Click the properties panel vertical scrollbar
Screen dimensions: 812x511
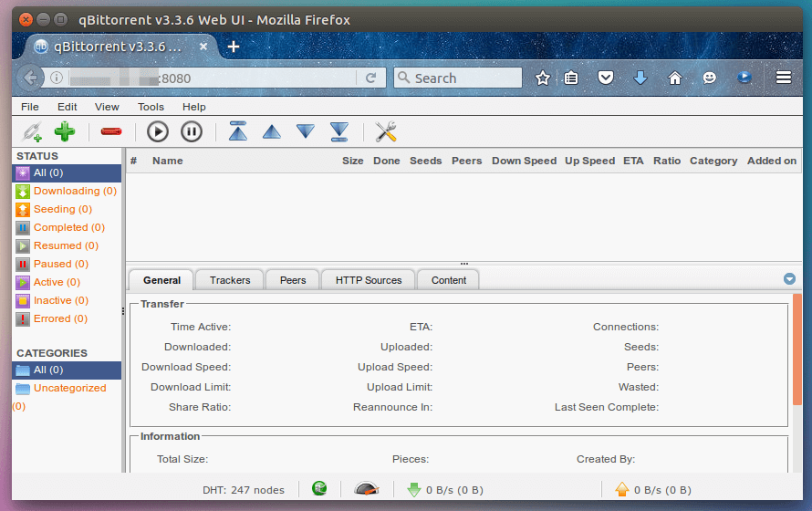coord(797,349)
